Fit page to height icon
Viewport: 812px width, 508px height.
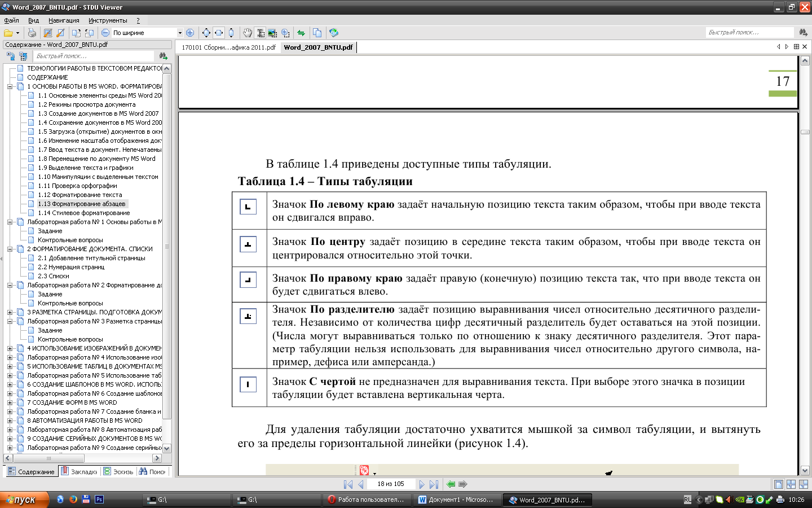click(231, 33)
